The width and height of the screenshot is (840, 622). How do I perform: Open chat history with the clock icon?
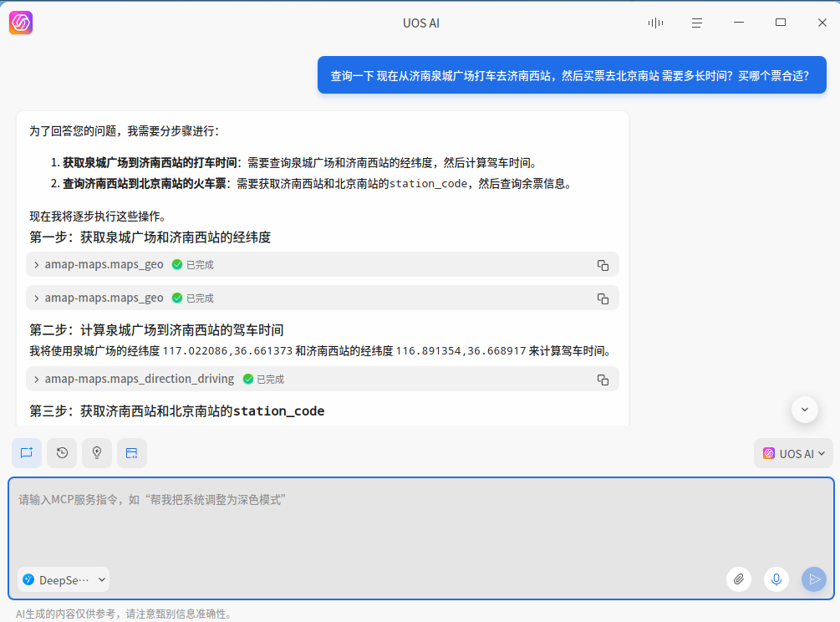click(62, 453)
